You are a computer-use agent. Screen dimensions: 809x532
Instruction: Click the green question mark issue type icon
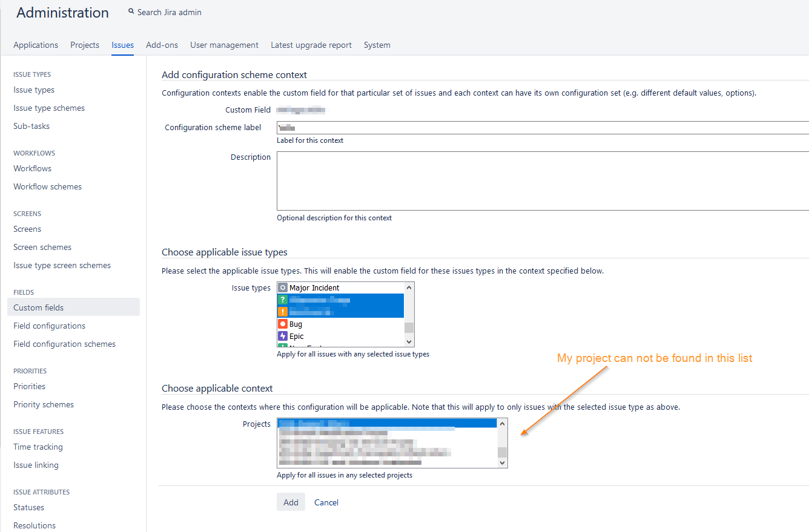282,300
